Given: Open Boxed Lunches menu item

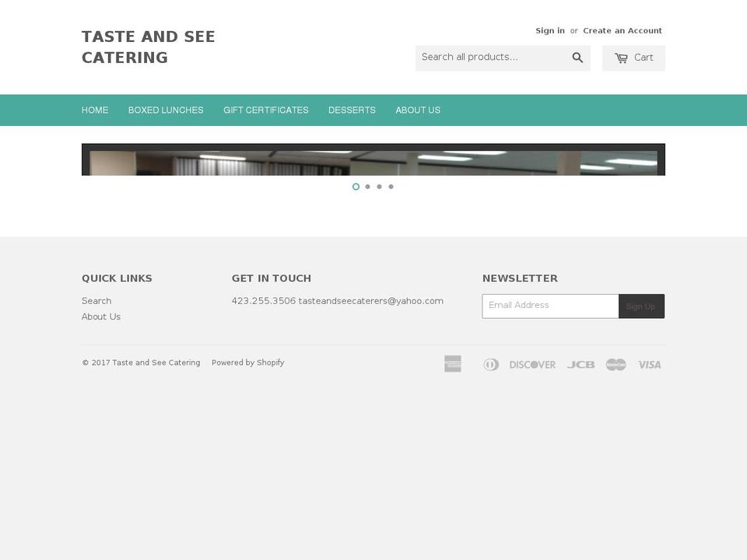Looking at the screenshot, I should coord(166,110).
